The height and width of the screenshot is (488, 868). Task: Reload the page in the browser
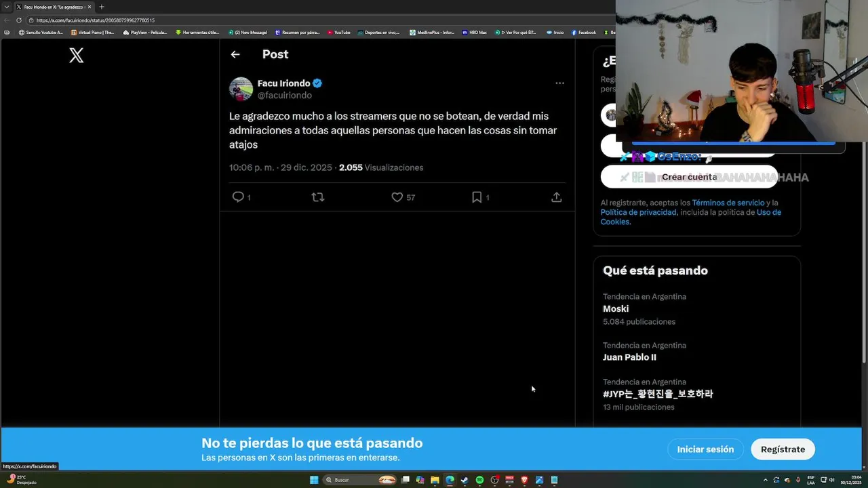pyautogui.click(x=19, y=20)
